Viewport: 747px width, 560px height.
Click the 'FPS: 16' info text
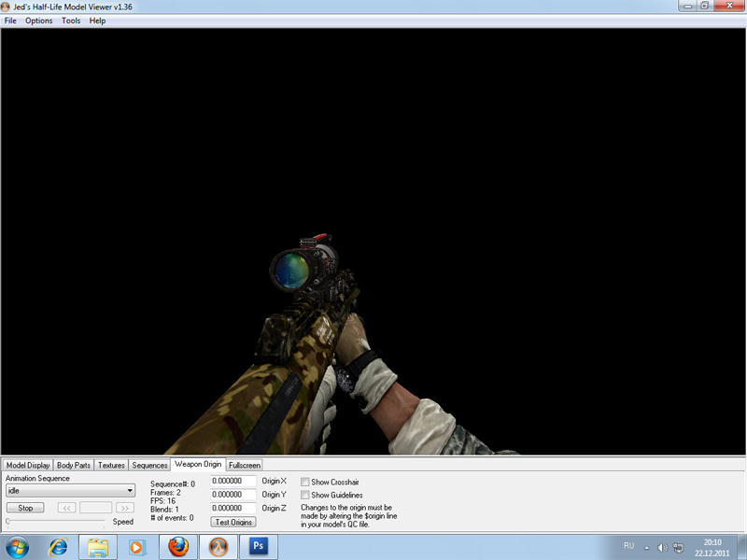click(162, 501)
